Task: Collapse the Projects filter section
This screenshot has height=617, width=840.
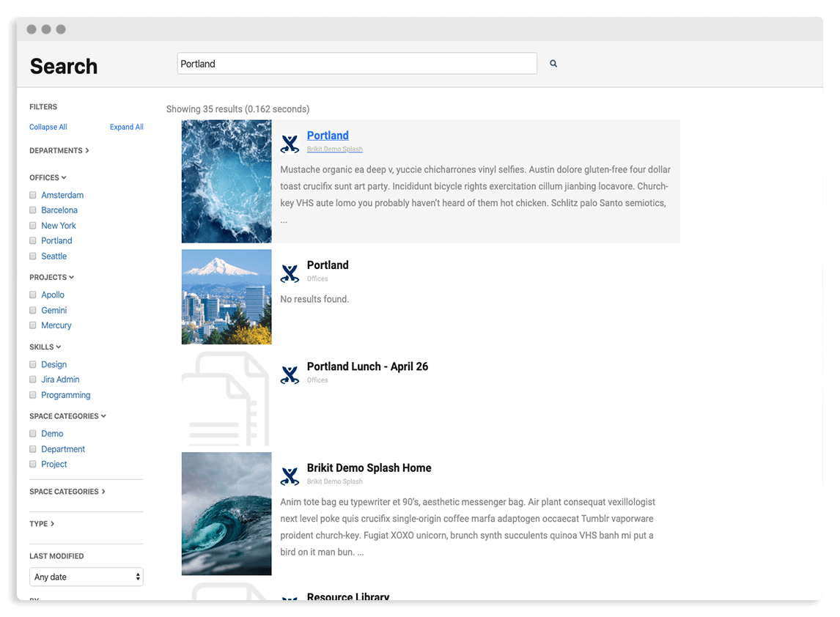Action: (51, 277)
